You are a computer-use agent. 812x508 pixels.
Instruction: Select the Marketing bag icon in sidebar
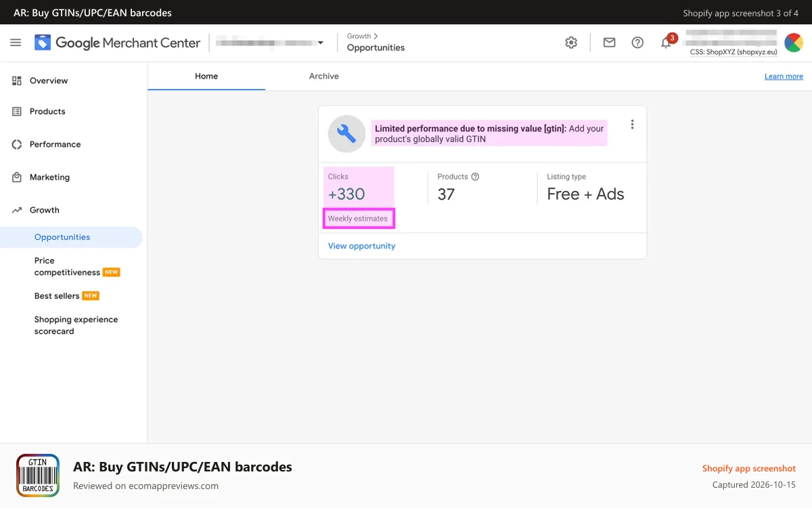click(17, 177)
